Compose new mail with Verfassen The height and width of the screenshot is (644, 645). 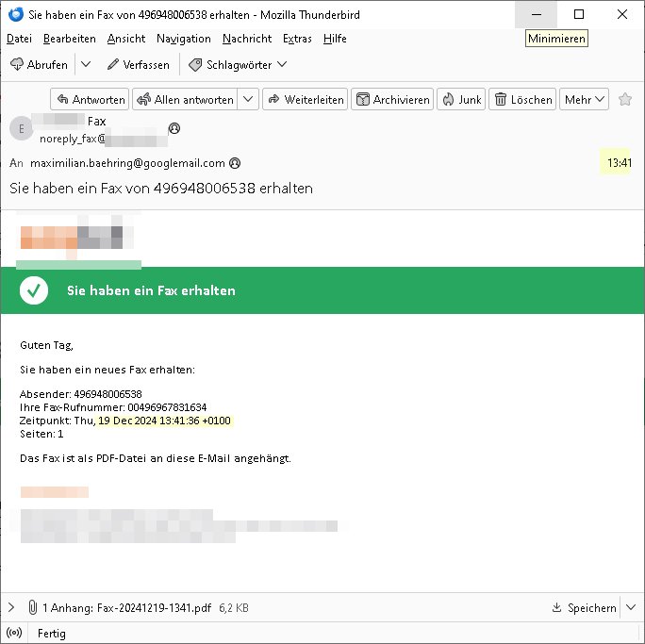pos(138,64)
